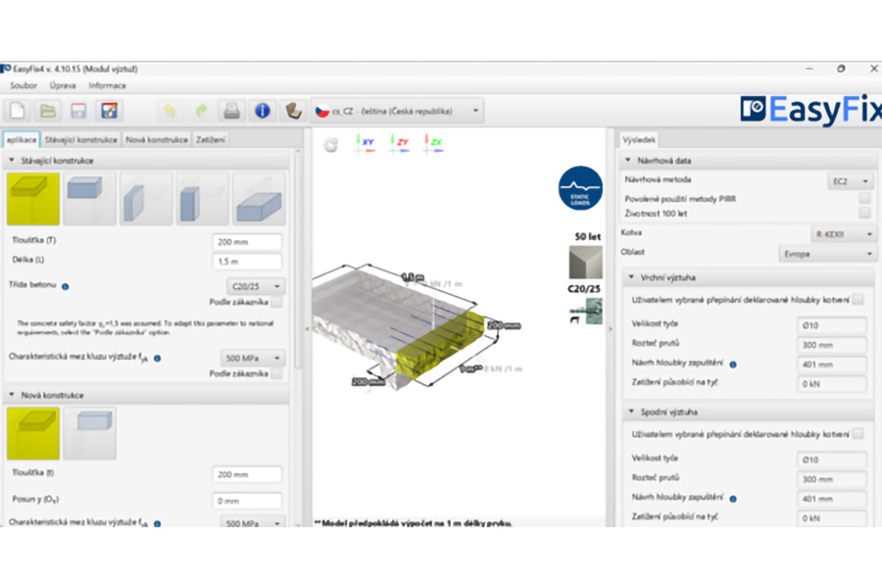Click the anchor image below the C20/25 label

click(x=586, y=312)
